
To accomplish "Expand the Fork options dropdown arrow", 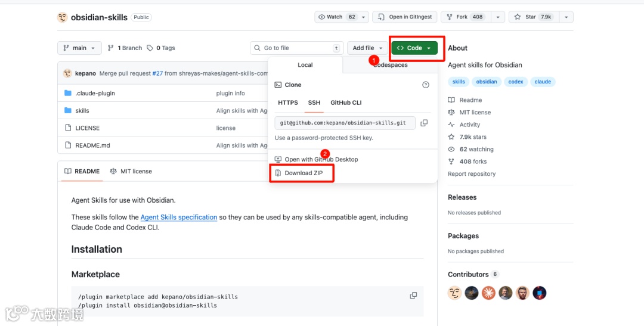I will 498,17.
